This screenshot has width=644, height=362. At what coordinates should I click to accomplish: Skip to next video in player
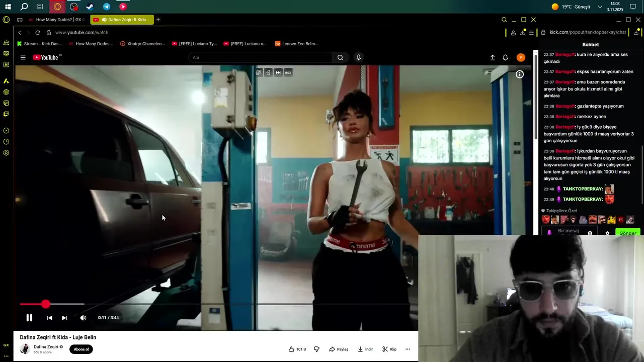coord(64,318)
